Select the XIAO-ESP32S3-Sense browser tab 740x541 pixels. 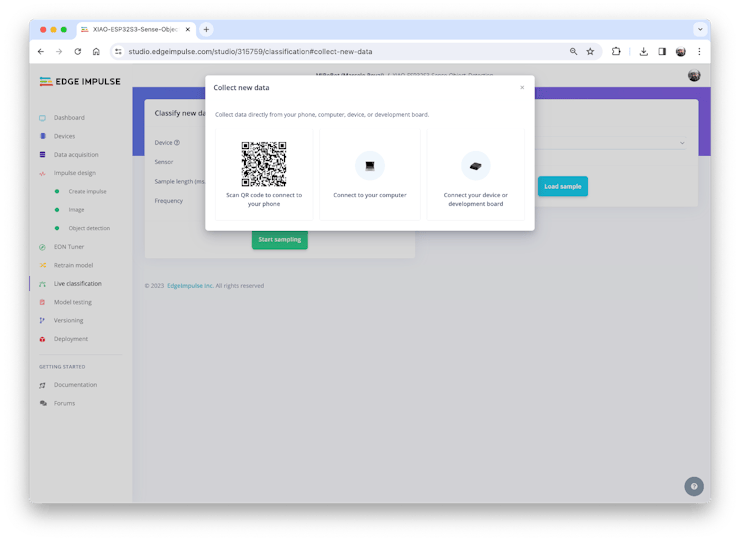[x=136, y=29]
